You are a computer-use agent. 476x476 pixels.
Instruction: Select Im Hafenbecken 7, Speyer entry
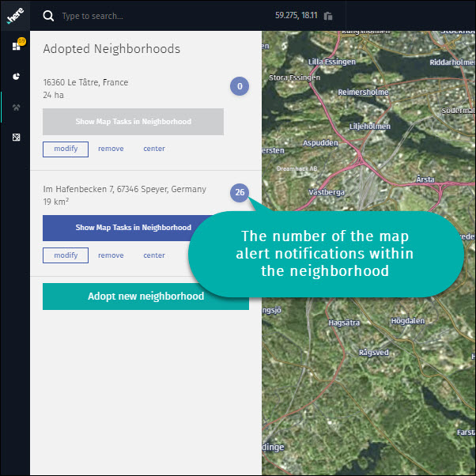(x=124, y=189)
